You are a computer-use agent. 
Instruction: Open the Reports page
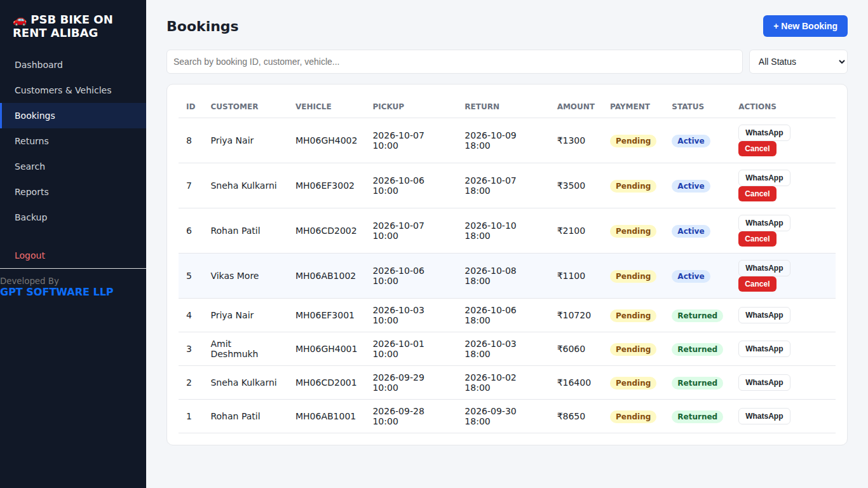click(73, 192)
